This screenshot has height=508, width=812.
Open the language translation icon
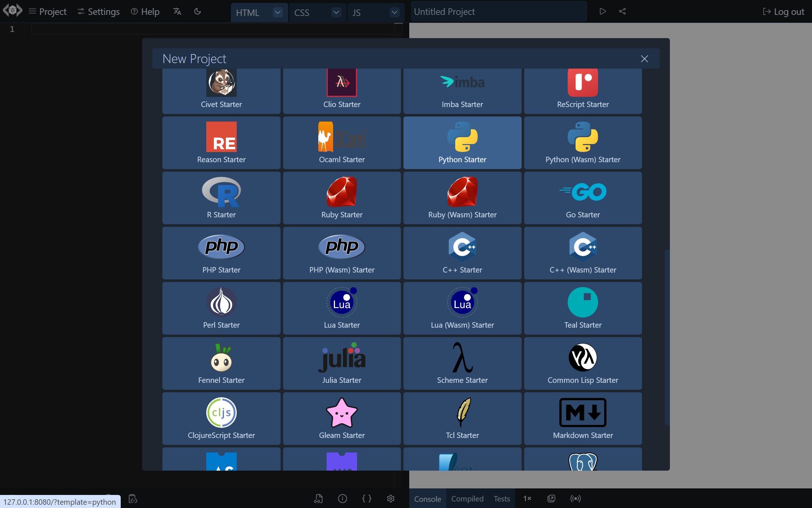[x=177, y=12]
